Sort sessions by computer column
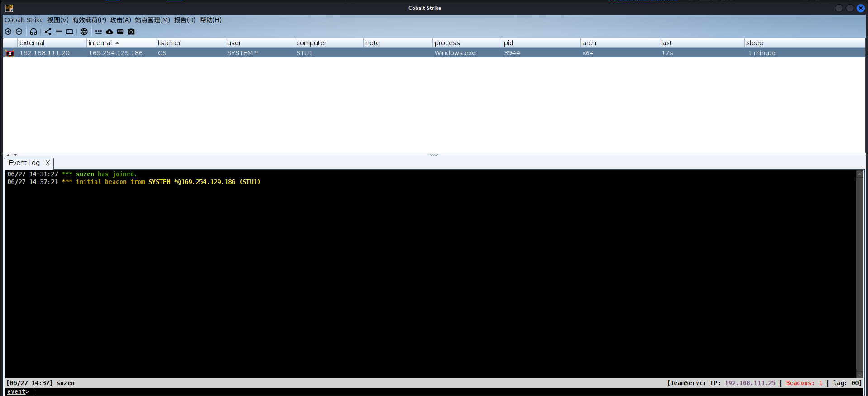The height and width of the screenshot is (396, 868). [329, 43]
